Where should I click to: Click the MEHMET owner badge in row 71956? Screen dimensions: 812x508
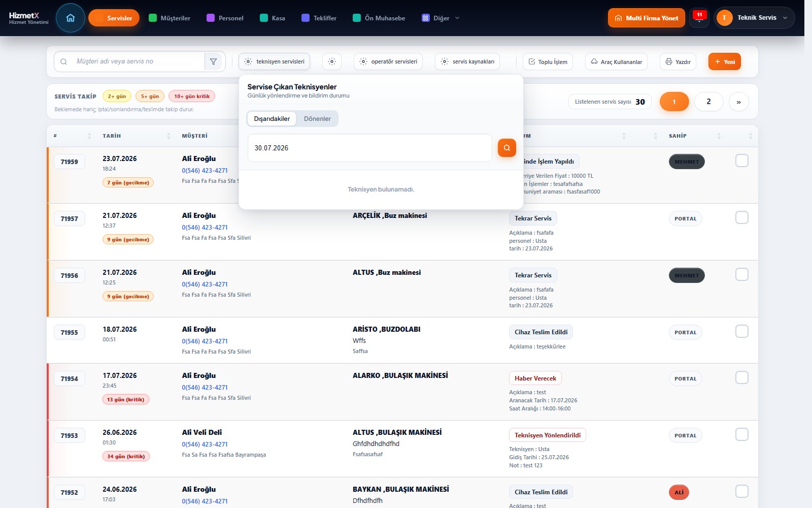(687, 275)
